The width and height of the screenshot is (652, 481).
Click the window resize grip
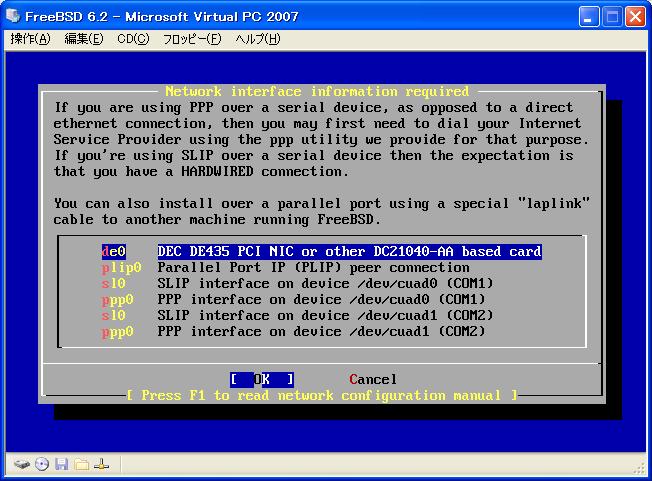click(x=639, y=469)
